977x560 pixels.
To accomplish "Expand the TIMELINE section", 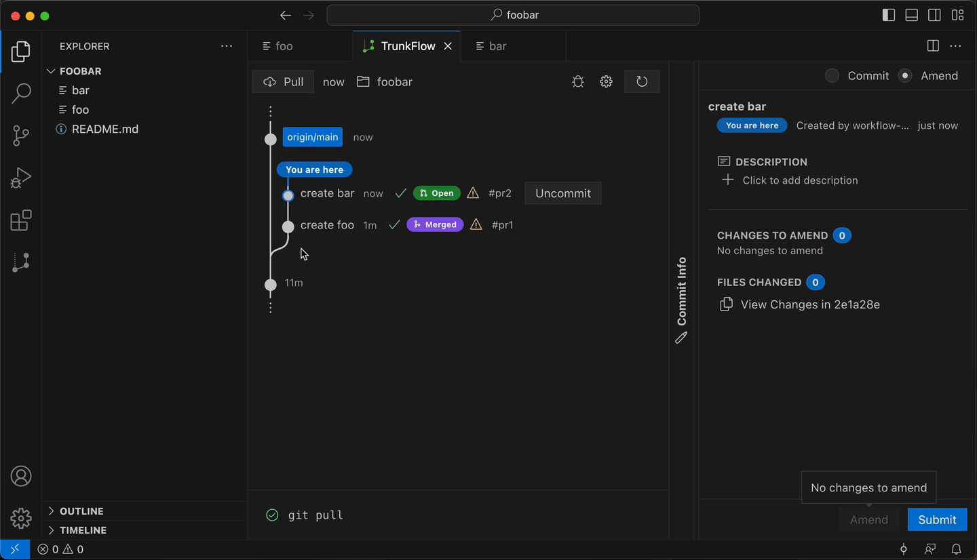I will coord(81,529).
